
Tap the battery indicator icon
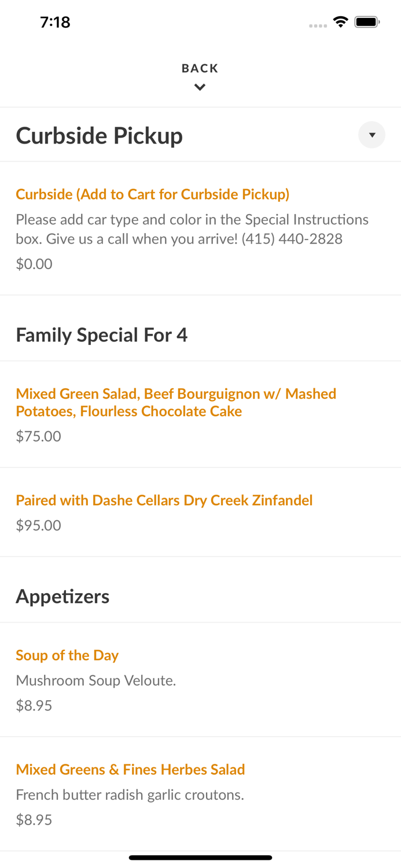coord(367,22)
